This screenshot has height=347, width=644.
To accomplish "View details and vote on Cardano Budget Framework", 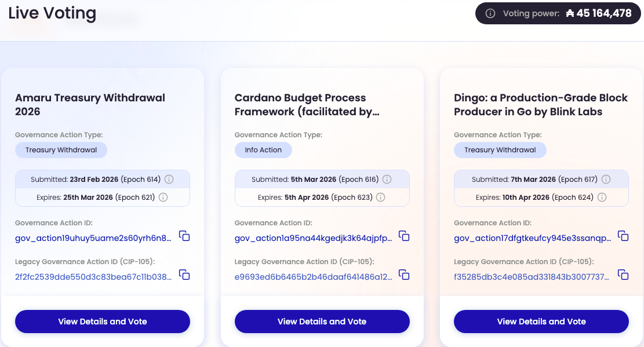I will (x=322, y=322).
